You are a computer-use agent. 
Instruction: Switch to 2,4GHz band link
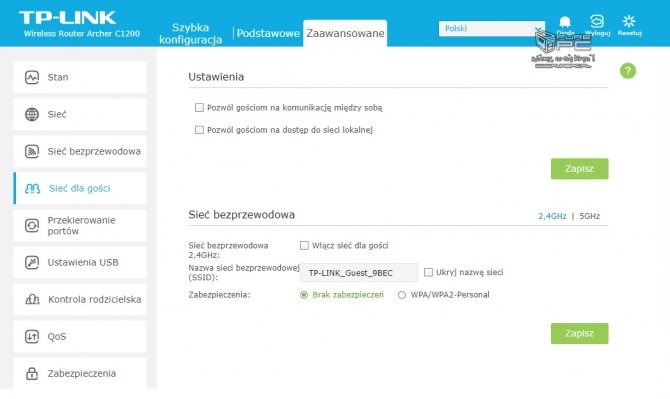pyautogui.click(x=552, y=216)
